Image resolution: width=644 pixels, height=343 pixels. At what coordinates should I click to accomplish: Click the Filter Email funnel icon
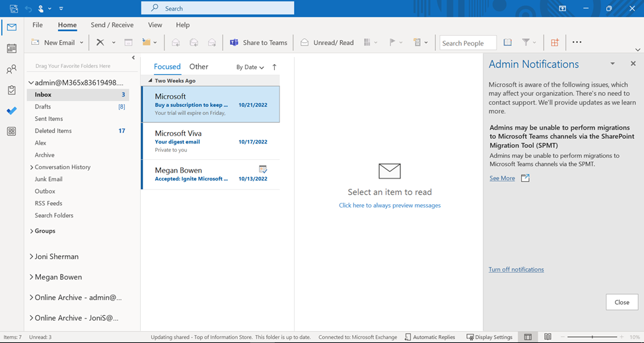point(526,42)
